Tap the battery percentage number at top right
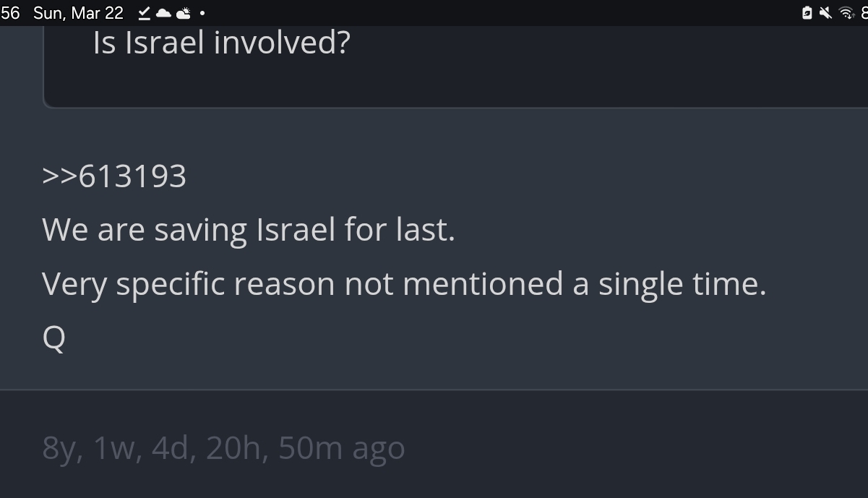Viewport: 868px width, 498px height. point(864,13)
